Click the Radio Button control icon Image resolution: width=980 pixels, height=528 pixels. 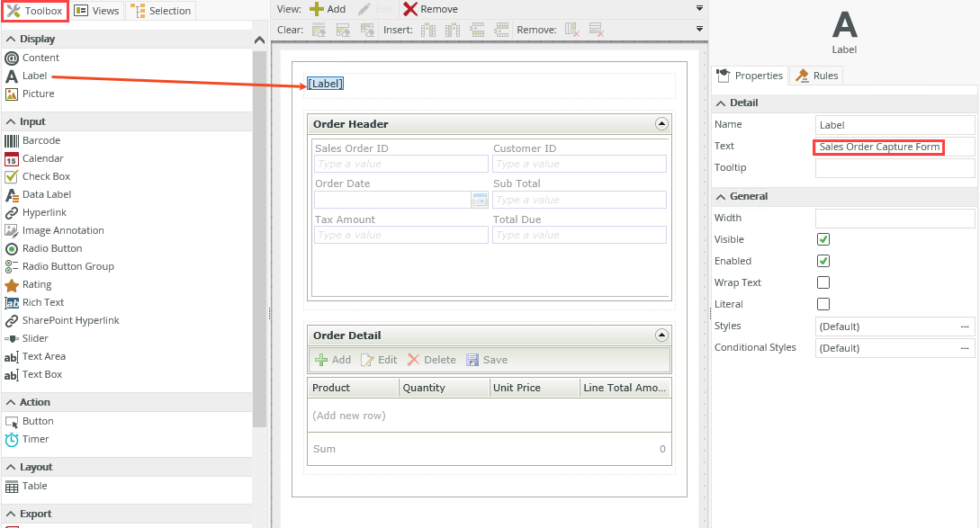12,248
